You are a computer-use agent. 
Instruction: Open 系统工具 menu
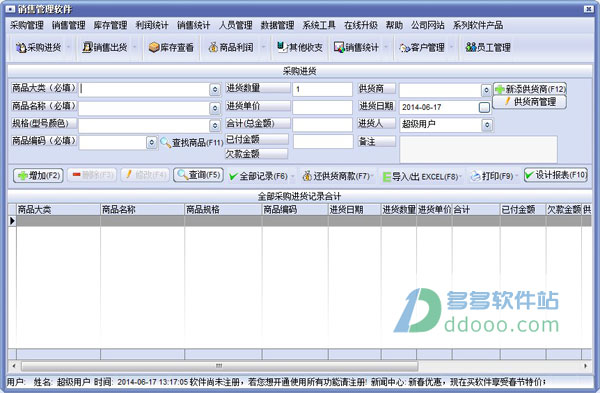point(319,25)
